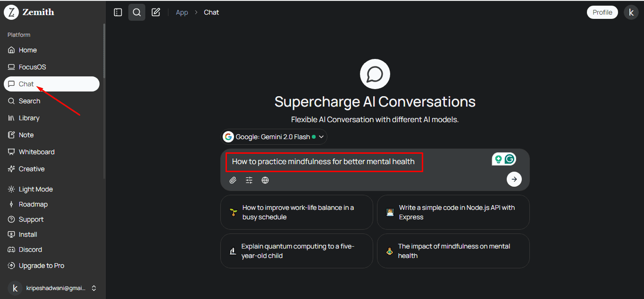The height and width of the screenshot is (299, 644).
Task: Click the Grammarly icon in input box
Action: [x=509, y=159]
